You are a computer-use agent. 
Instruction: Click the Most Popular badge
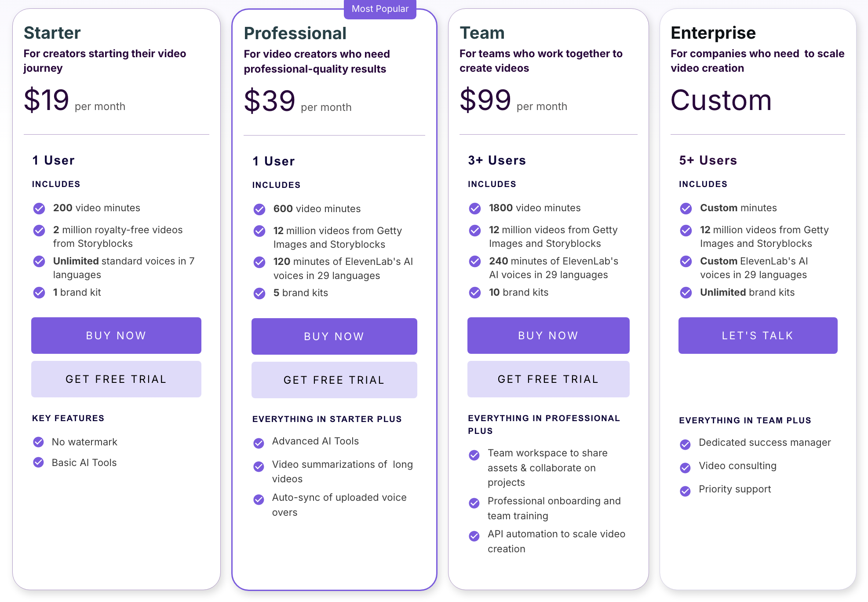(x=380, y=9)
